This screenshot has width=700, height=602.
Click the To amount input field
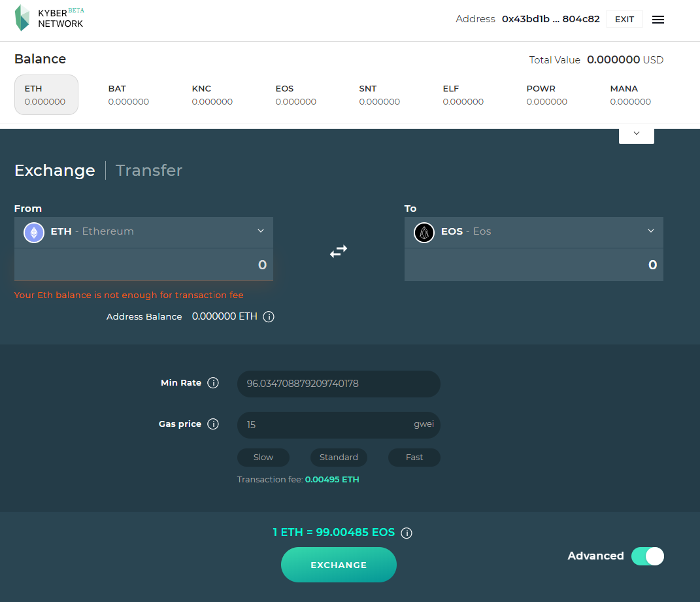point(534,265)
